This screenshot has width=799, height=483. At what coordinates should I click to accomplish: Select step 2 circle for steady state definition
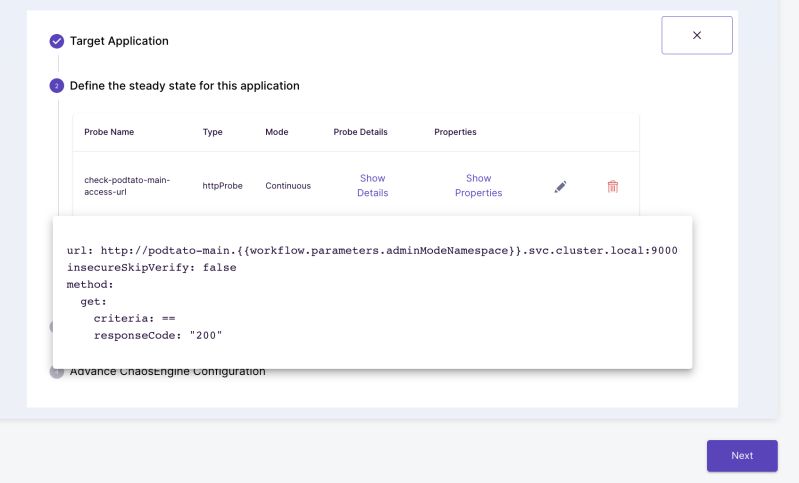click(57, 86)
